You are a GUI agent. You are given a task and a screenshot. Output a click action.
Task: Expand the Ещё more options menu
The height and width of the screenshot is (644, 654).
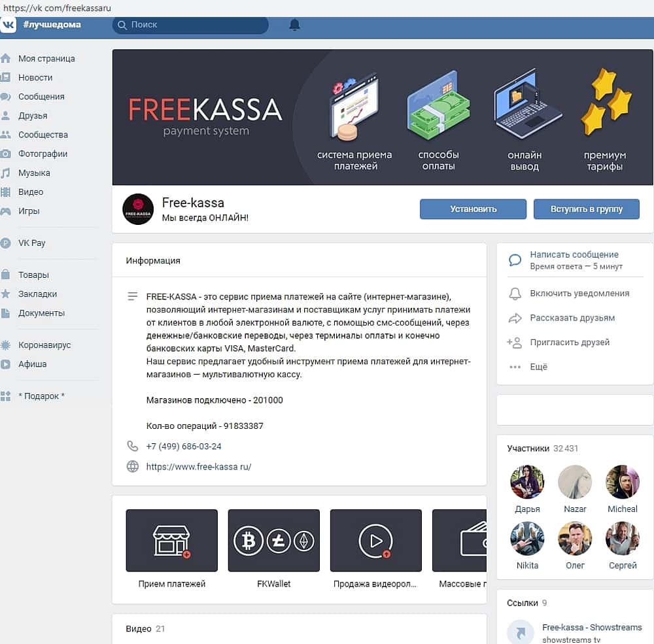tap(538, 367)
